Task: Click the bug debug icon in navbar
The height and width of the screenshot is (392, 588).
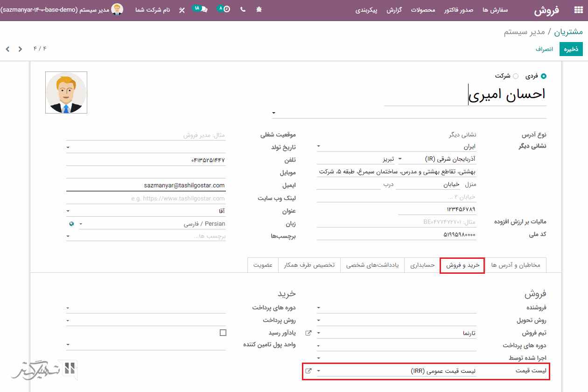Action: pyautogui.click(x=259, y=9)
